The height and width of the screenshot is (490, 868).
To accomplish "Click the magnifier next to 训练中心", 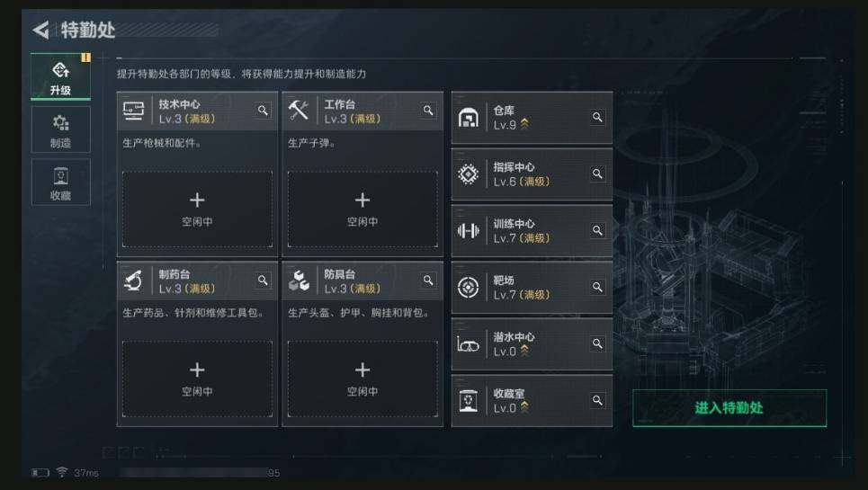I will pyautogui.click(x=597, y=230).
